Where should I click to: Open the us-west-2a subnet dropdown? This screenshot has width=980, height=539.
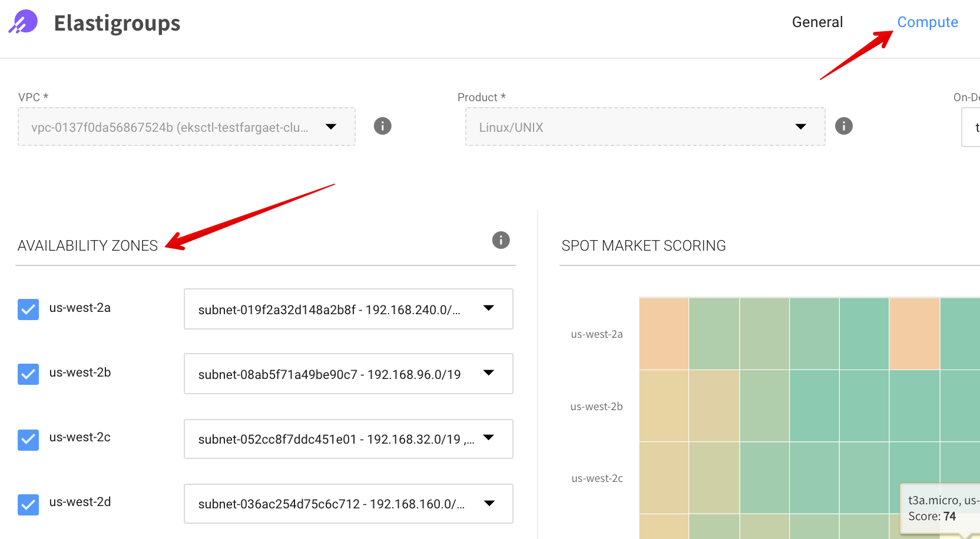(x=348, y=309)
